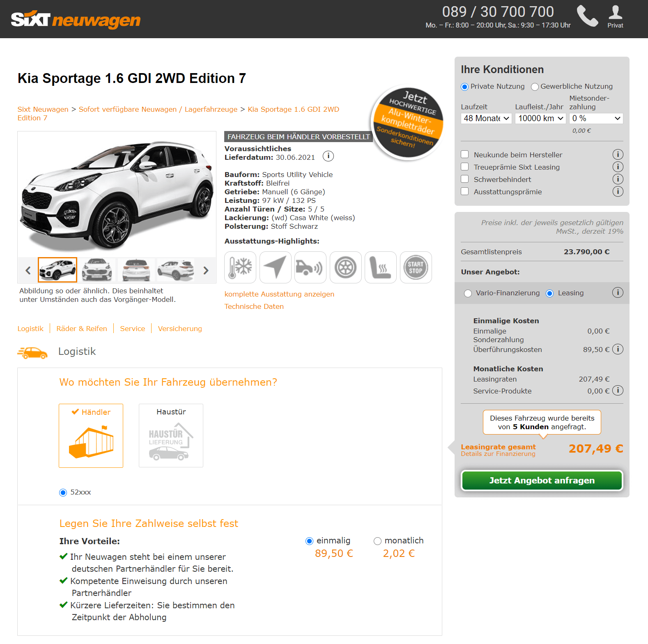Choose einmalig payment radio button

click(x=310, y=541)
